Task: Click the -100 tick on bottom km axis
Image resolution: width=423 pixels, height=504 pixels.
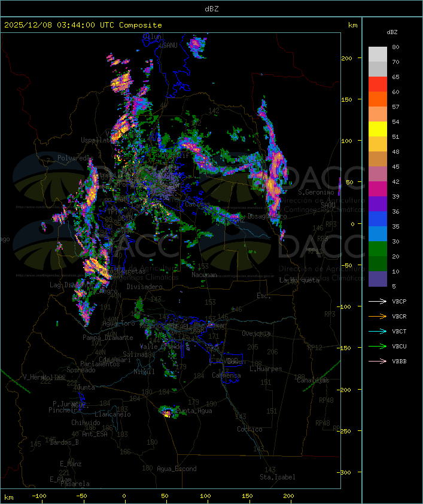Action: tap(39, 496)
